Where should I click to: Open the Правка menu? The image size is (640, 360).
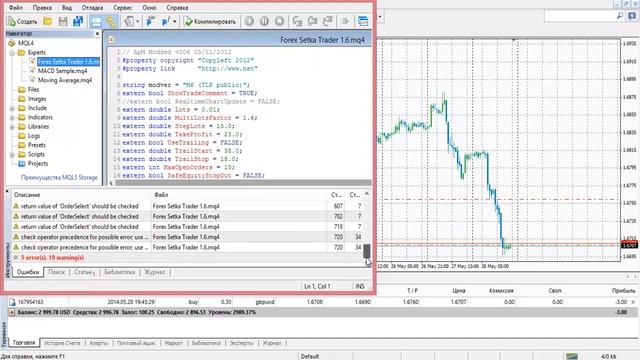point(42,7)
